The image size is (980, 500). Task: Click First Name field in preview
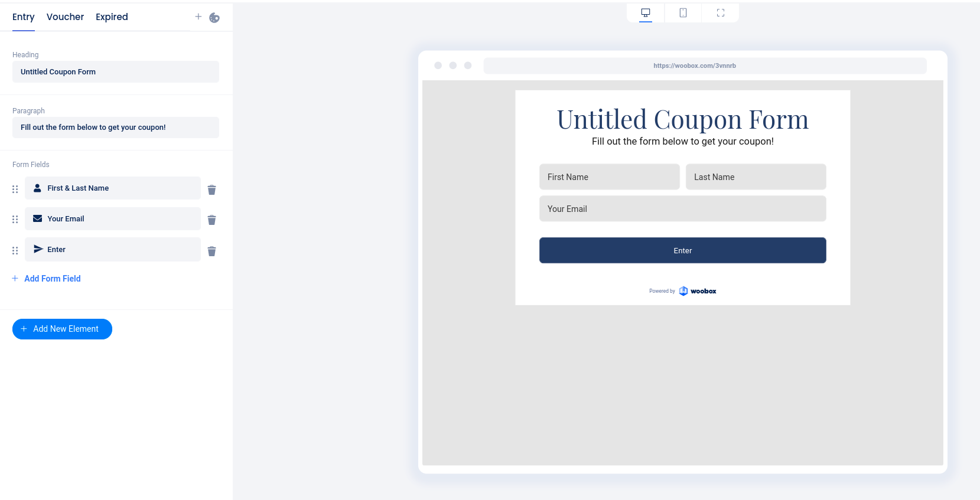[610, 177]
